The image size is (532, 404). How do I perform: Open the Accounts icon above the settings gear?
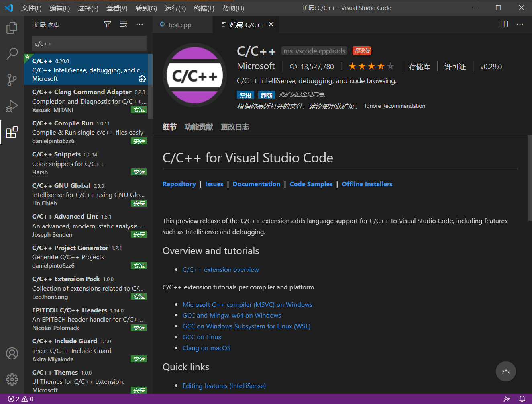point(12,353)
